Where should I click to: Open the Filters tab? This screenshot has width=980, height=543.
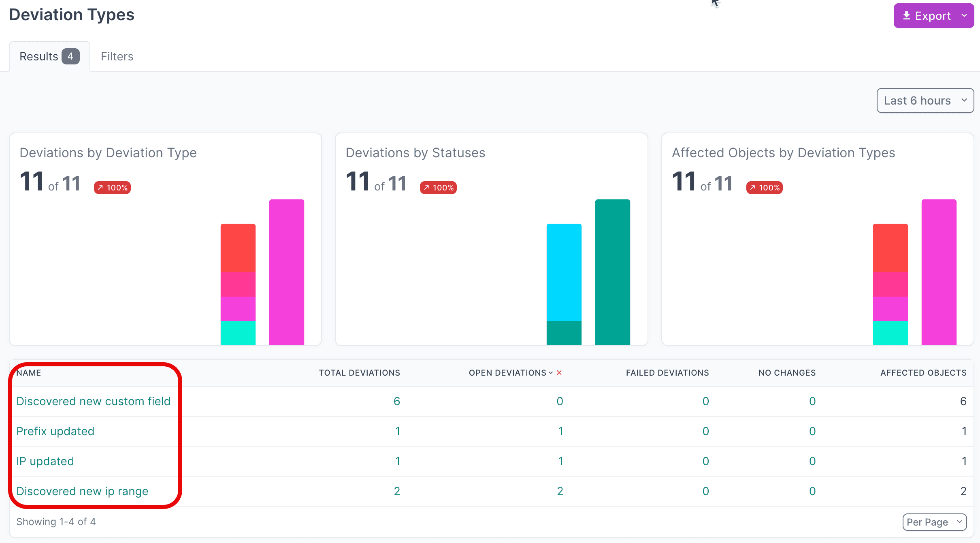(117, 56)
